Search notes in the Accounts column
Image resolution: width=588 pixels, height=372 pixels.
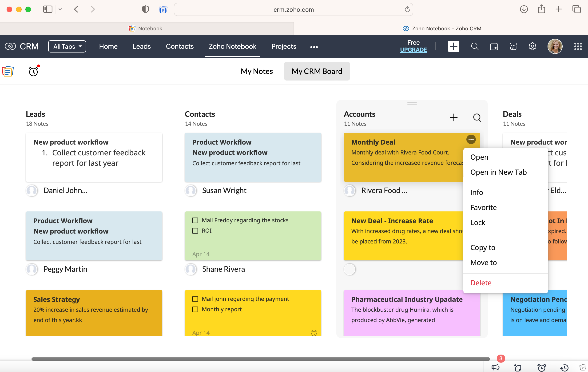pyautogui.click(x=477, y=117)
